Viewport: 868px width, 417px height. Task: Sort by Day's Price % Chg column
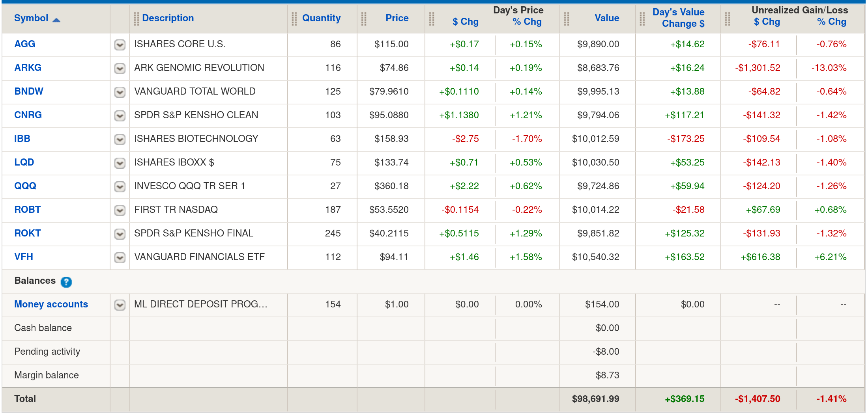point(527,22)
